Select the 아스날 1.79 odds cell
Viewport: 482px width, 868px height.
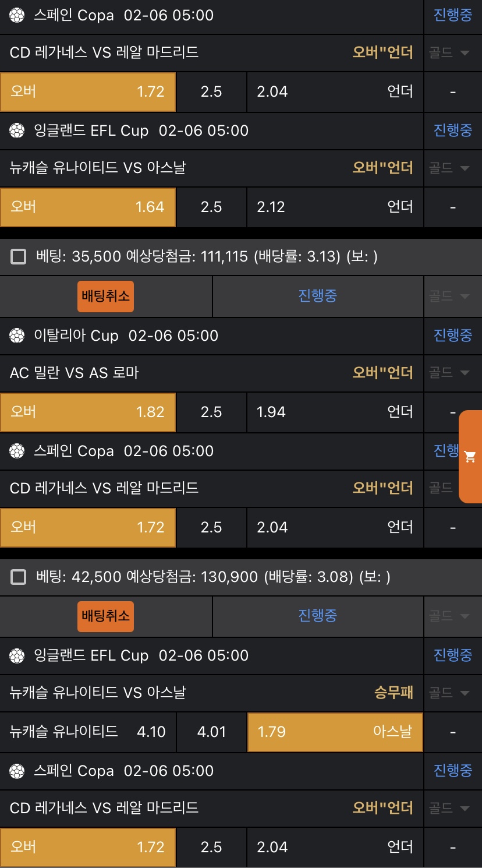[335, 732]
